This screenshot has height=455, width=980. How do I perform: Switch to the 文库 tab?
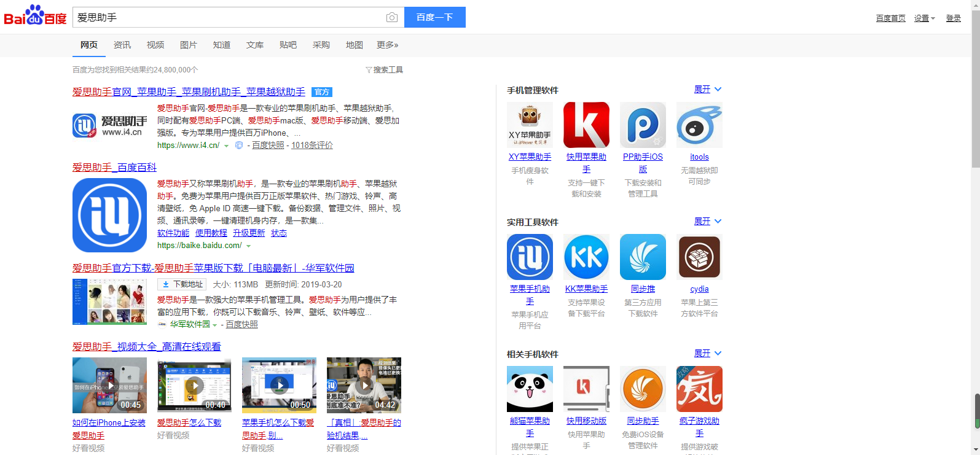[255, 45]
